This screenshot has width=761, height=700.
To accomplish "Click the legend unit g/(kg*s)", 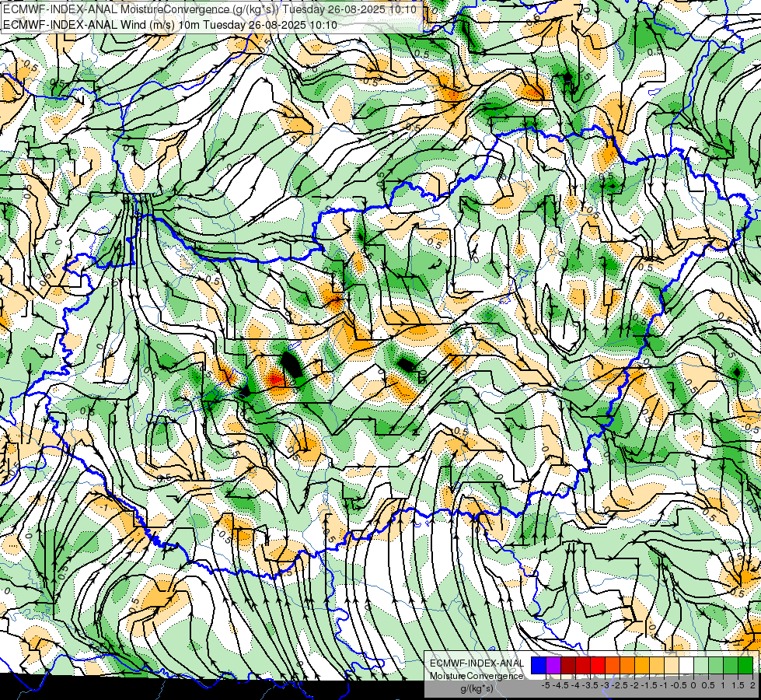I will (476, 689).
